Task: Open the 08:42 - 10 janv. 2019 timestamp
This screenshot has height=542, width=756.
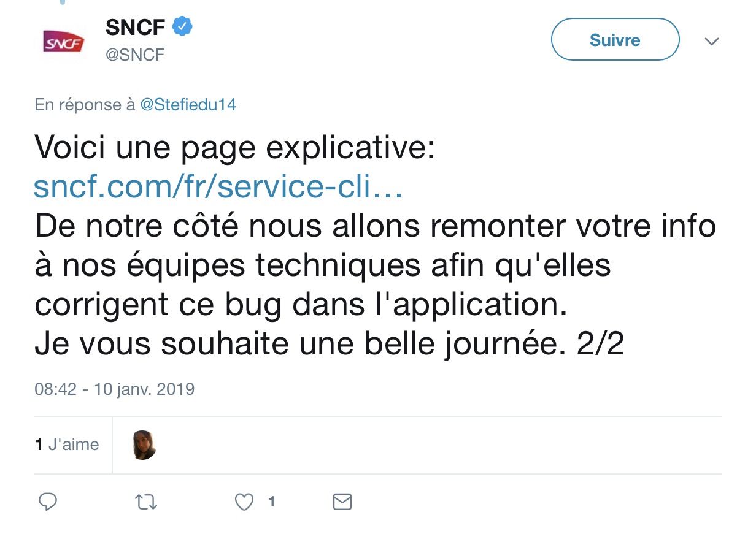Action: coord(114,389)
